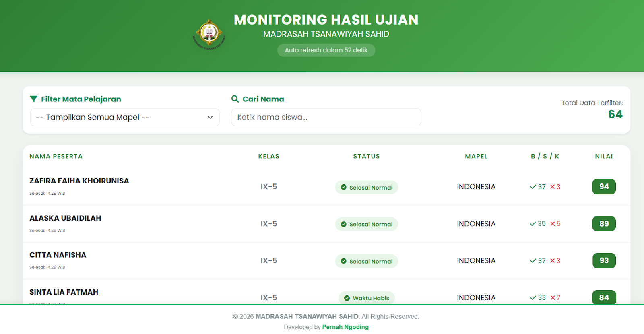This screenshot has width=644, height=334.
Task: Open the Pernah Ngoding developer link
Action: (x=345, y=327)
